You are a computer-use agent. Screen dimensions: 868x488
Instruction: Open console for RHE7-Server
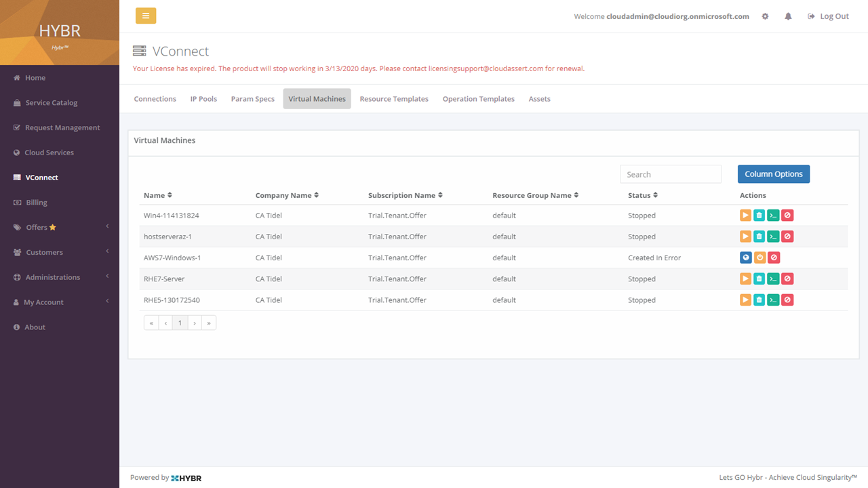(773, 279)
